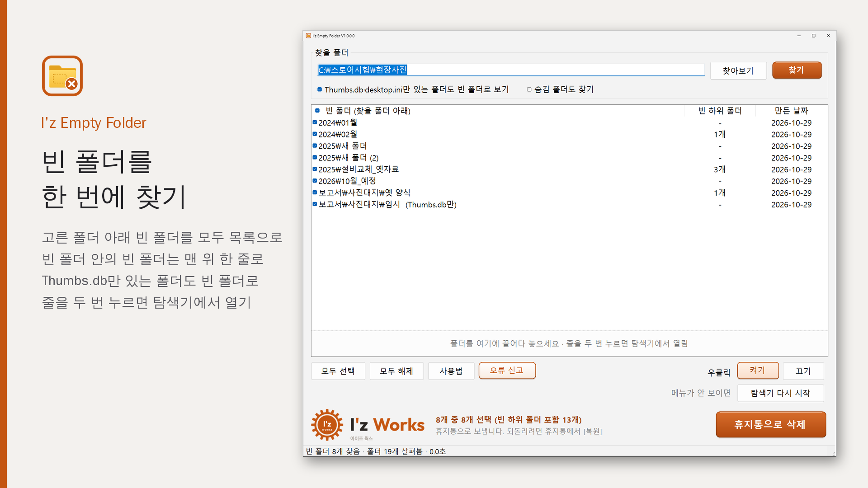Turn right-click menu off with 끄기

[x=803, y=371]
